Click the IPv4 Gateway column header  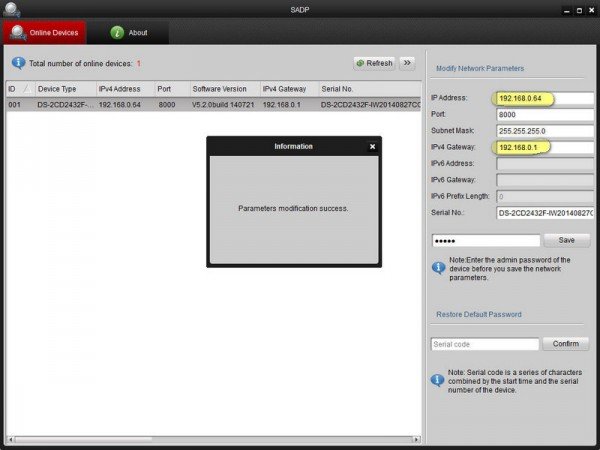pos(289,89)
